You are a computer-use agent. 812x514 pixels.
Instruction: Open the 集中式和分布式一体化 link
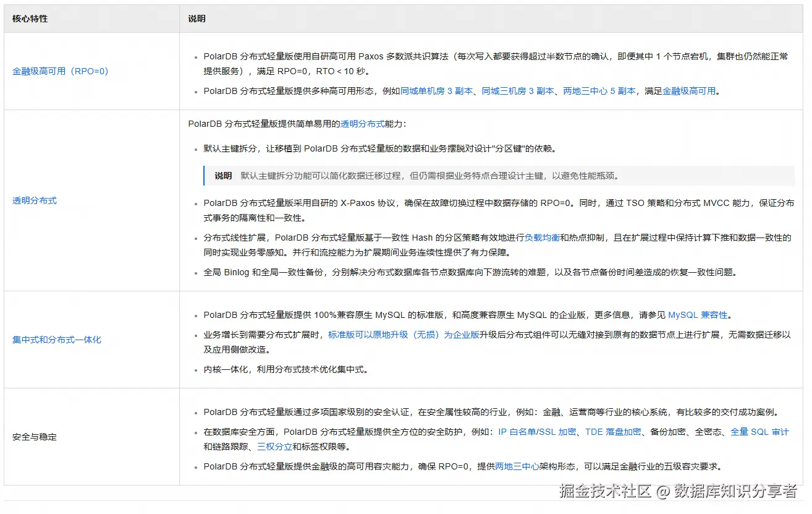tap(57, 340)
